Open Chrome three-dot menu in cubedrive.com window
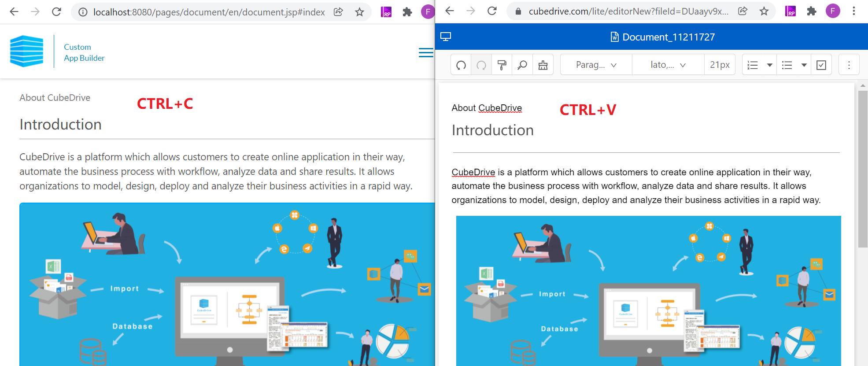The width and height of the screenshot is (868, 366). tap(854, 11)
